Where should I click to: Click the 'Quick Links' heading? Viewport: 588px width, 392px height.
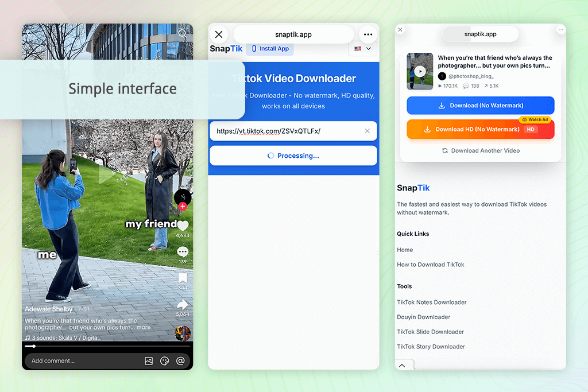point(413,234)
